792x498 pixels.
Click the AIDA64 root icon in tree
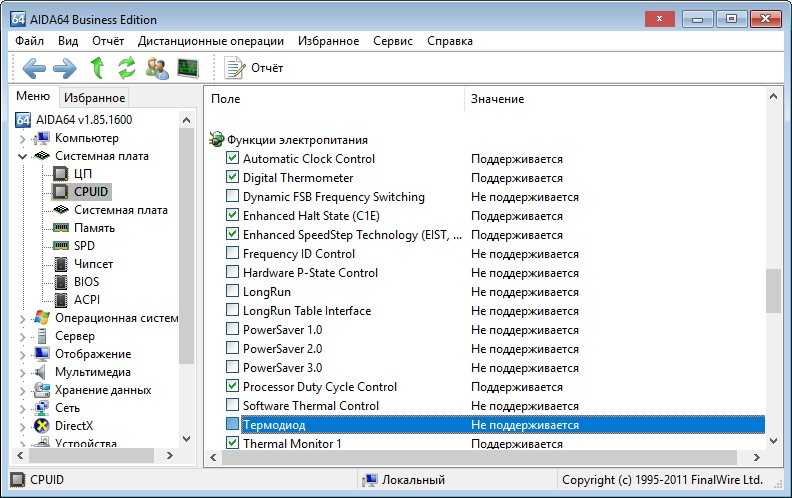(23, 120)
